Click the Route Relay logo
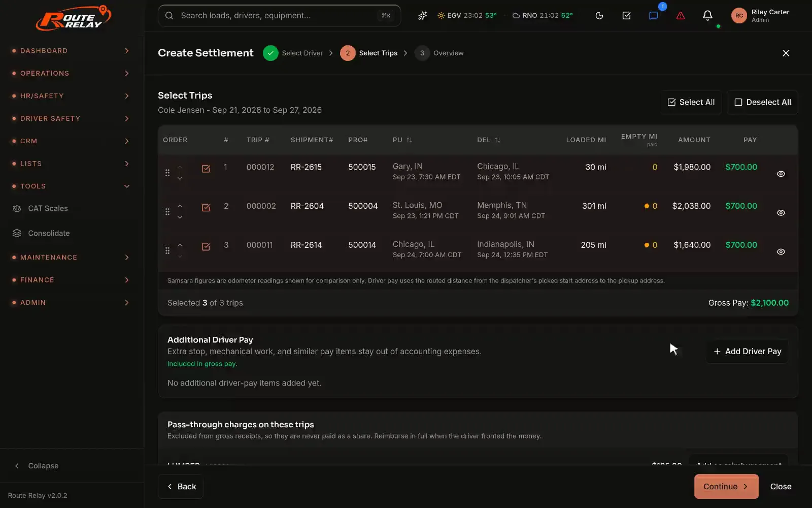 pyautogui.click(x=73, y=18)
